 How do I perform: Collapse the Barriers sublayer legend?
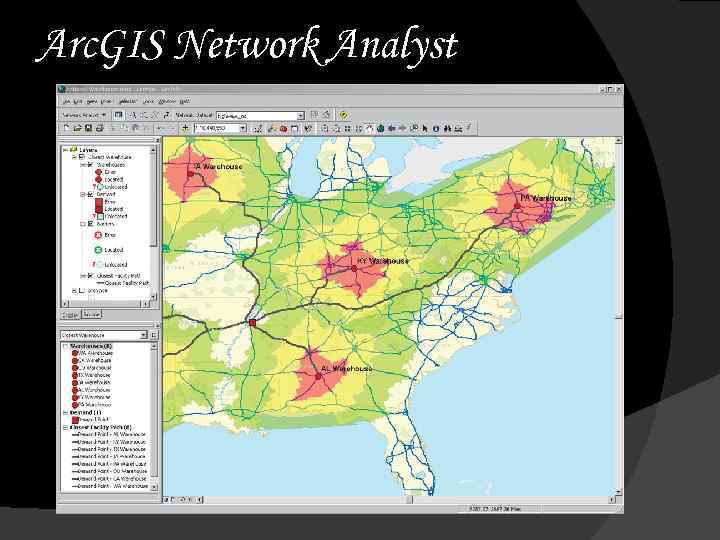click(x=83, y=224)
